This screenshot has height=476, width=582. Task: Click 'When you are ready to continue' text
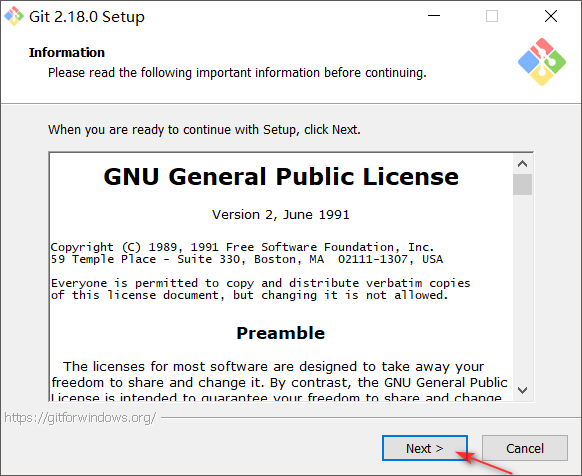pyautogui.click(x=204, y=130)
